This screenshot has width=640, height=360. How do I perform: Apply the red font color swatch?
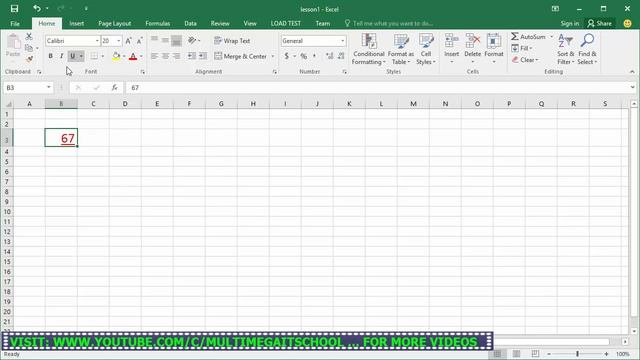pos(133,56)
